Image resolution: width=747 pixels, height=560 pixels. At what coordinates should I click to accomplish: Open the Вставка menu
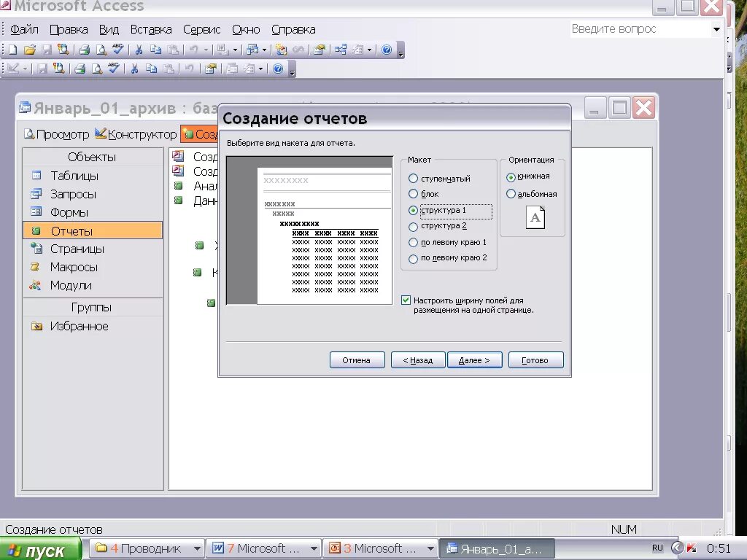pos(151,29)
